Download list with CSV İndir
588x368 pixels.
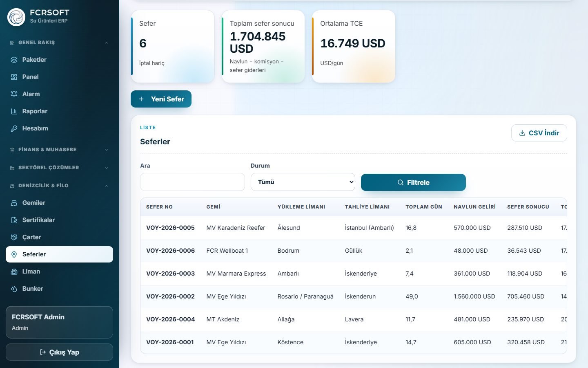coord(539,133)
